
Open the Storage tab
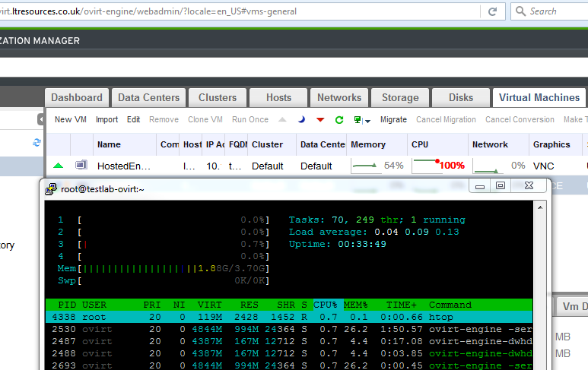[400, 97]
